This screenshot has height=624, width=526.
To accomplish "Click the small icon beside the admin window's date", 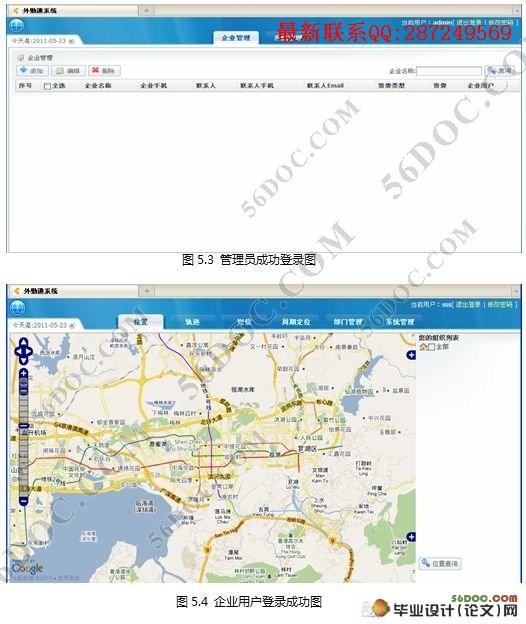I will pos(72,41).
